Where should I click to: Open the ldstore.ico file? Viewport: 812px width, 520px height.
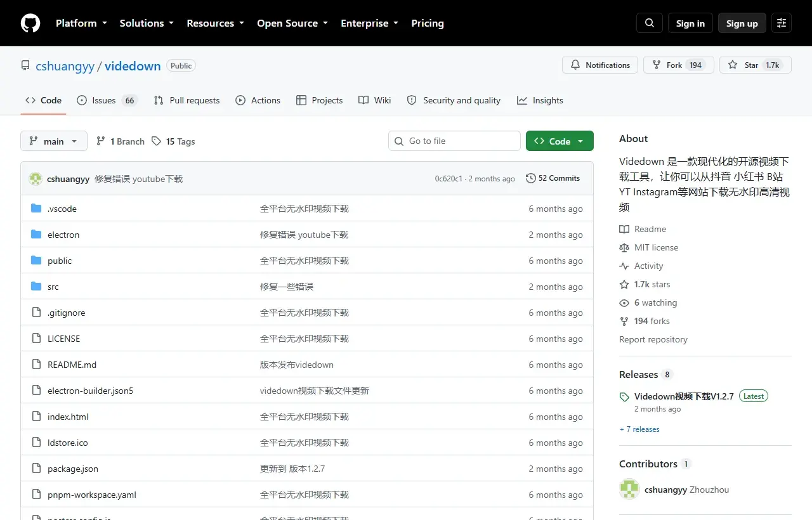click(68, 443)
